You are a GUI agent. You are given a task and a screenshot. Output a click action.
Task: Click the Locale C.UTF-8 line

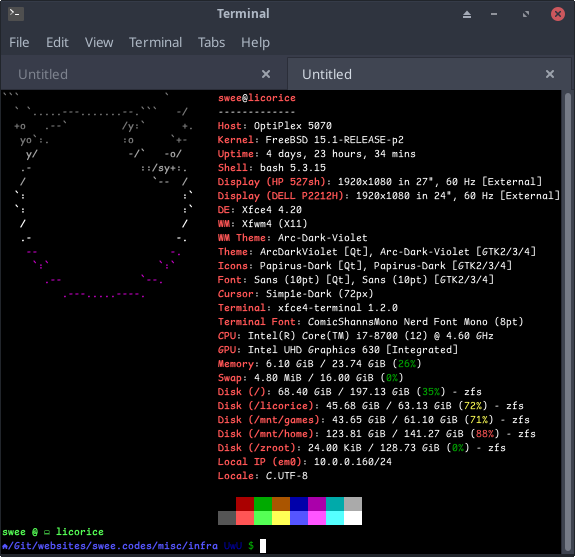point(263,476)
